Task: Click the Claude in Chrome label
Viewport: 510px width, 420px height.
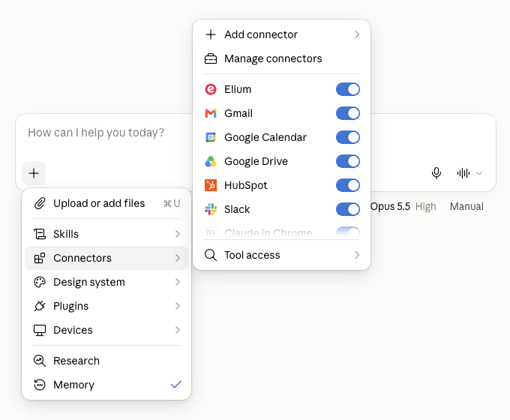Action: [268, 233]
